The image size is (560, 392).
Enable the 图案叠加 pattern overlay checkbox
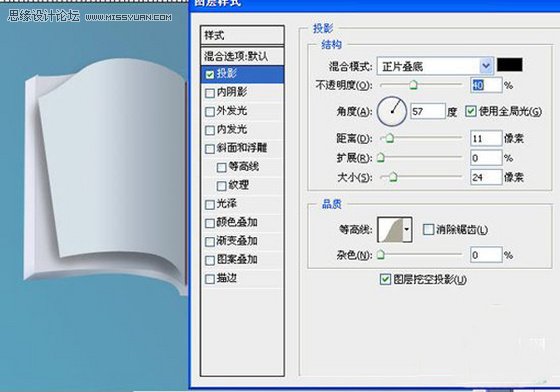click(x=210, y=260)
